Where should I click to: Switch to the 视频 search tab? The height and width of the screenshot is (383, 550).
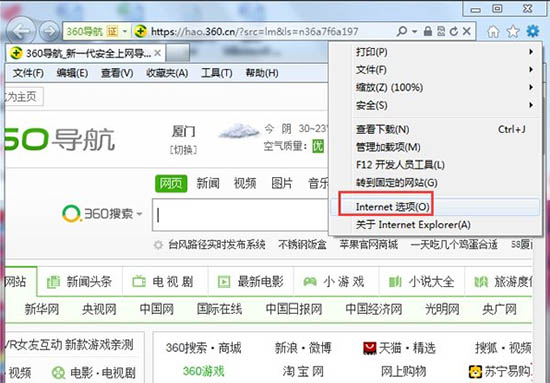pyautogui.click(x=245, y=183)
